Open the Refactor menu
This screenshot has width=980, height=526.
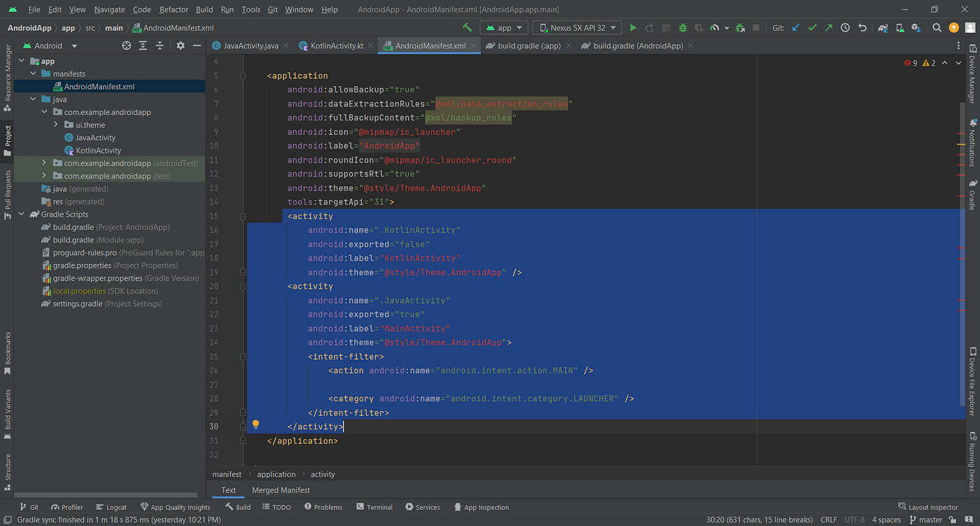tap(173, 9)
